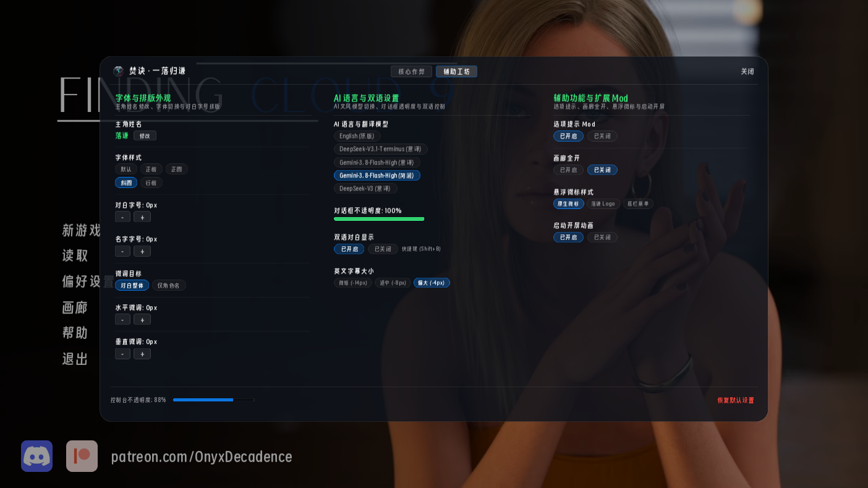The height and width of the screenshot is (488, 868).
Task: Choose Gemini-3.8-Flash-High (意译) model
Action: pyautogui.click(x=377, y=162)
